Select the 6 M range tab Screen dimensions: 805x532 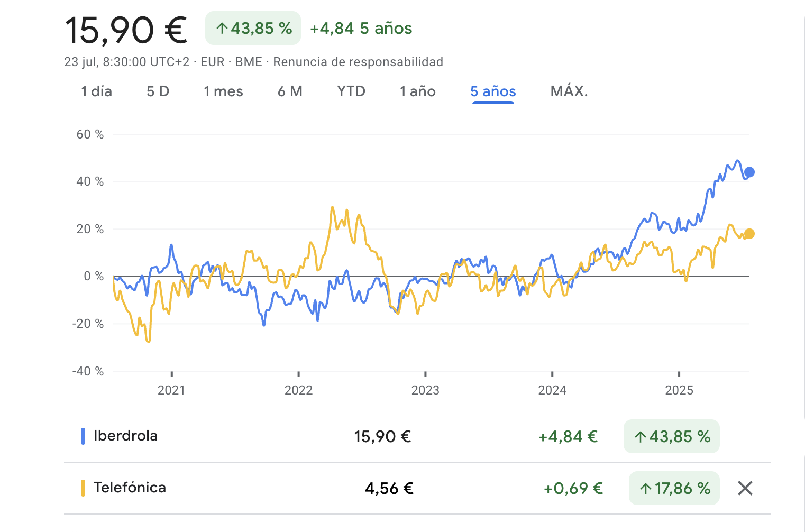[290, 91]
